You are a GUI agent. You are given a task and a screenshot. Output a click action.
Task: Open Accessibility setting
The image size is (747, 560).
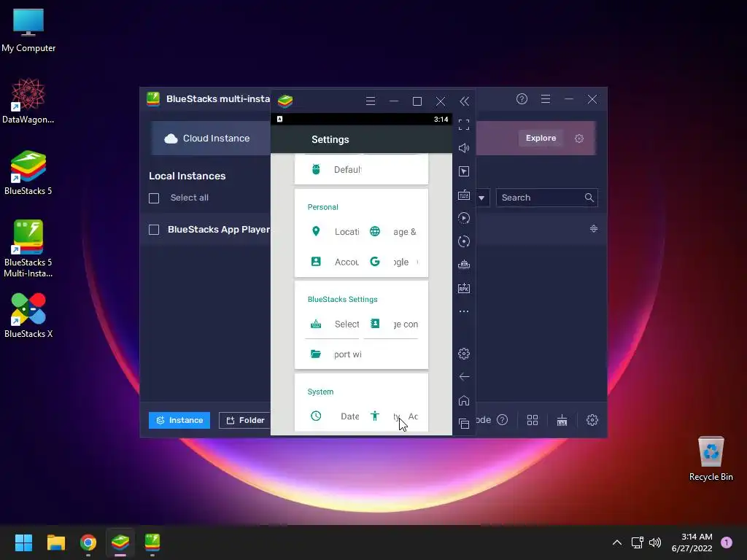click(392, 416)
